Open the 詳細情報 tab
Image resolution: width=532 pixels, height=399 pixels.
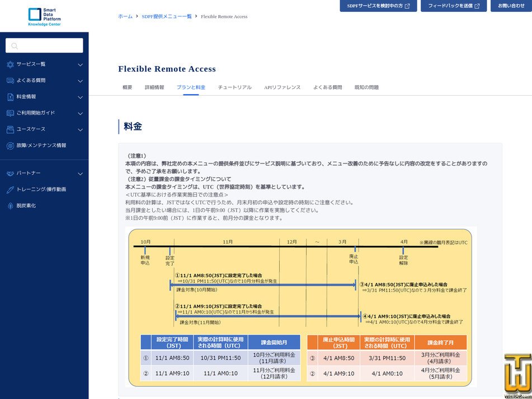tap(154, 87)
